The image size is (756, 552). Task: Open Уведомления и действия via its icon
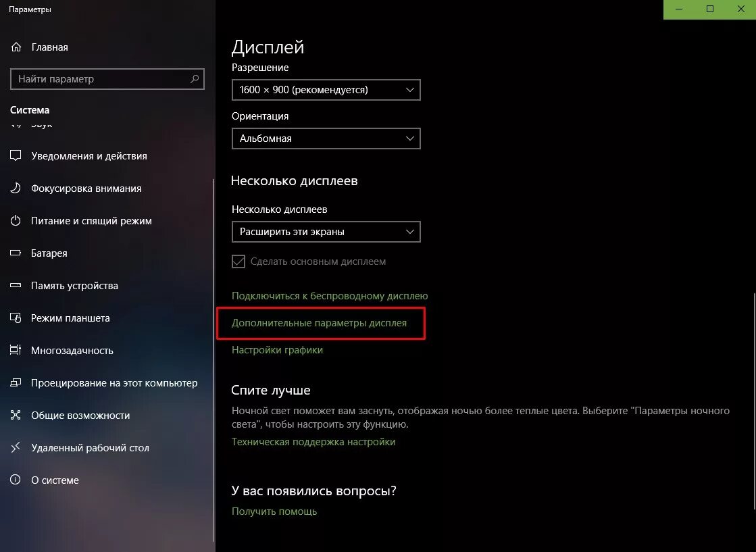pyautogui.click(x=16, y=155)
